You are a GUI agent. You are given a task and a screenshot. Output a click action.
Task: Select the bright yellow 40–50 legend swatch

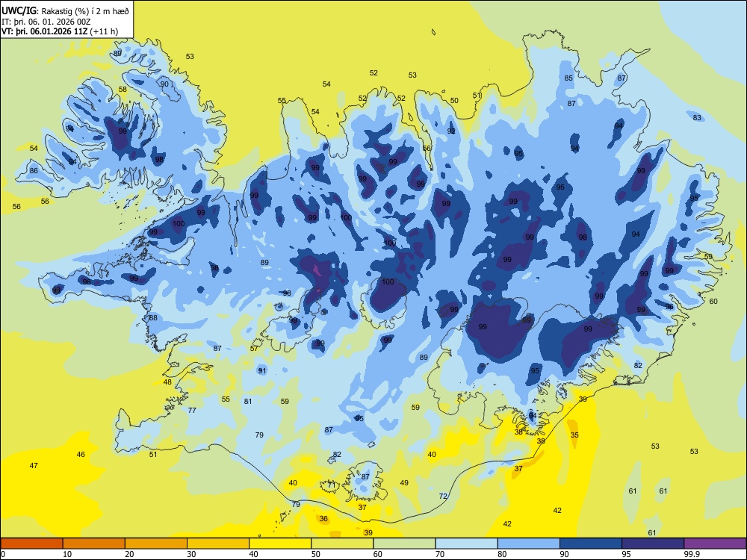coord(280,544)
